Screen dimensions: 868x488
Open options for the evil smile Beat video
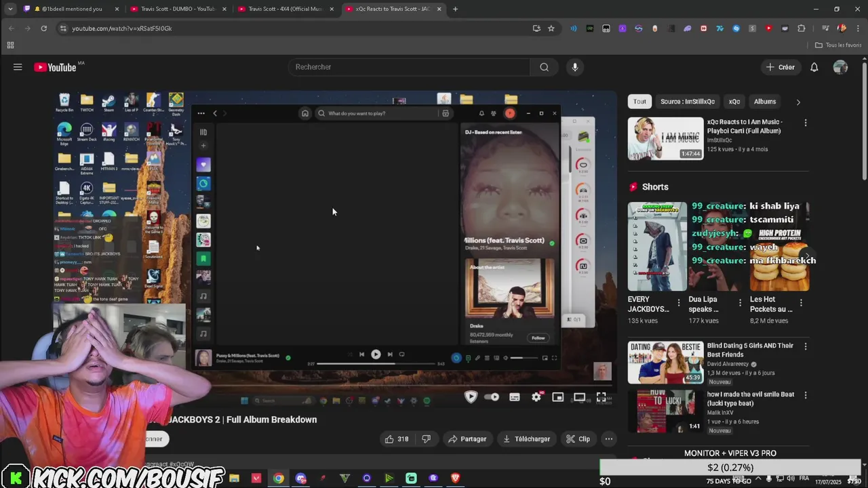806,395
